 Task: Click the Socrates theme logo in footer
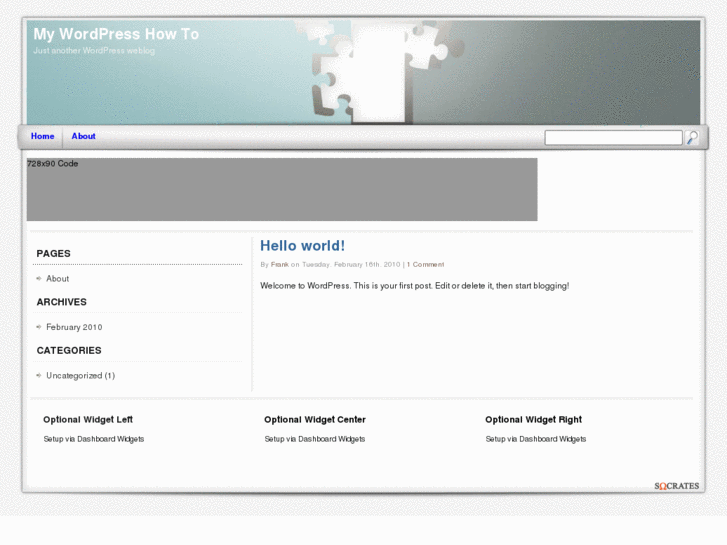676,486
